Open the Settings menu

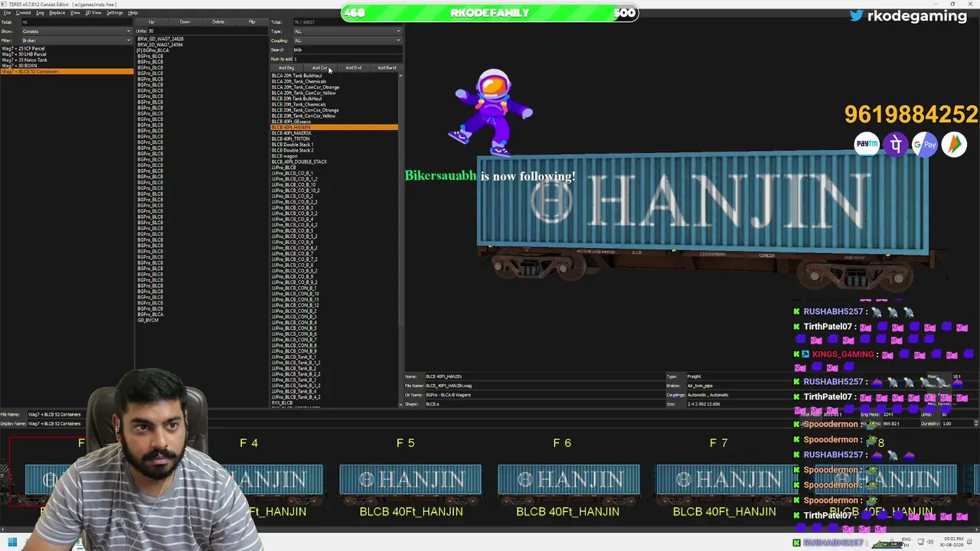(115, 13)
